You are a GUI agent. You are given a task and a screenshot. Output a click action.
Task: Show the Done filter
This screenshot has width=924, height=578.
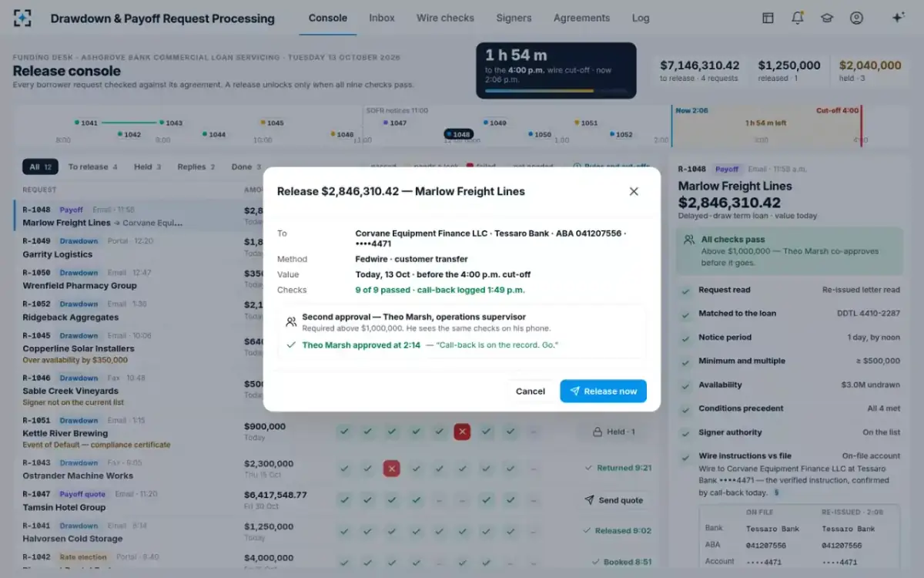coord(246,166)
